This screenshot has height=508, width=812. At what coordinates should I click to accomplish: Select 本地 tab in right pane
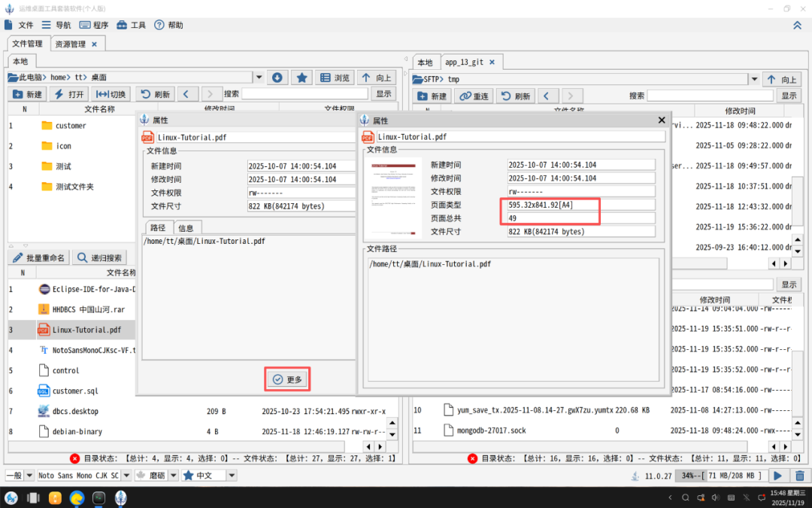425,62
